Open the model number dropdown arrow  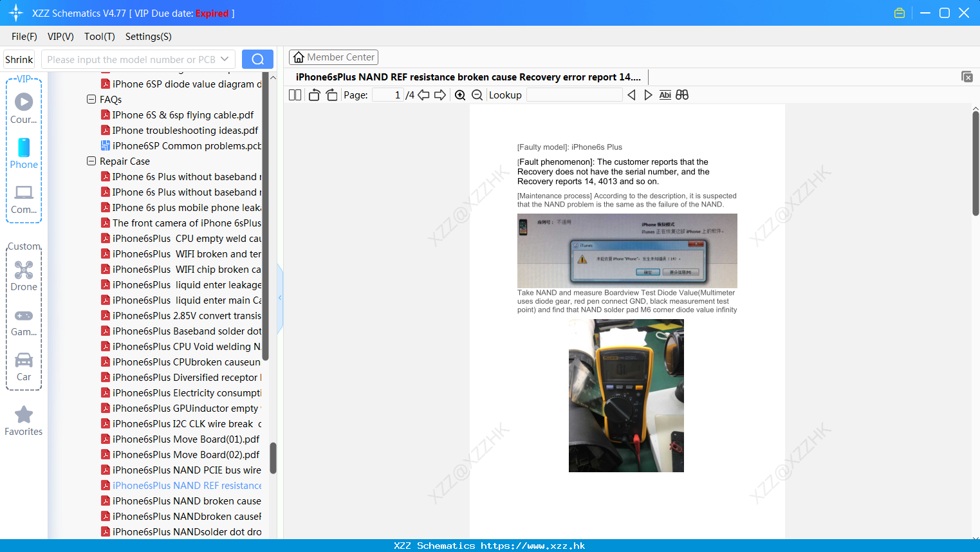[225, 59]
